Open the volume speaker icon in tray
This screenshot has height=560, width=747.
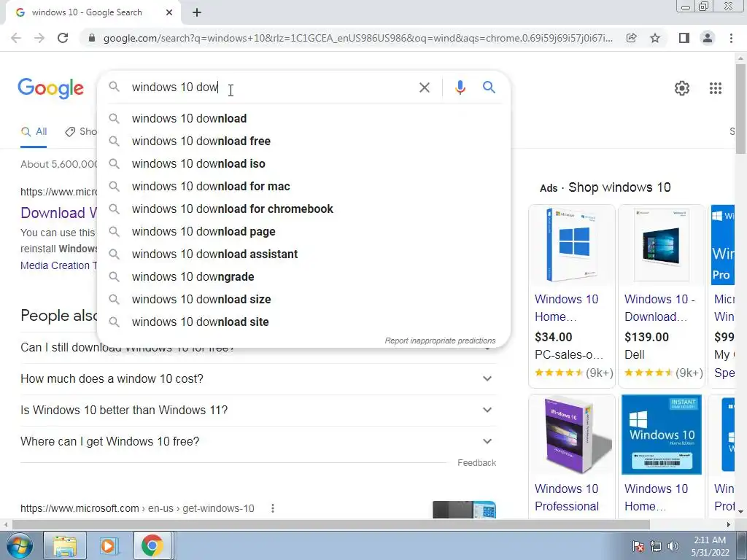tap(673, 546)
